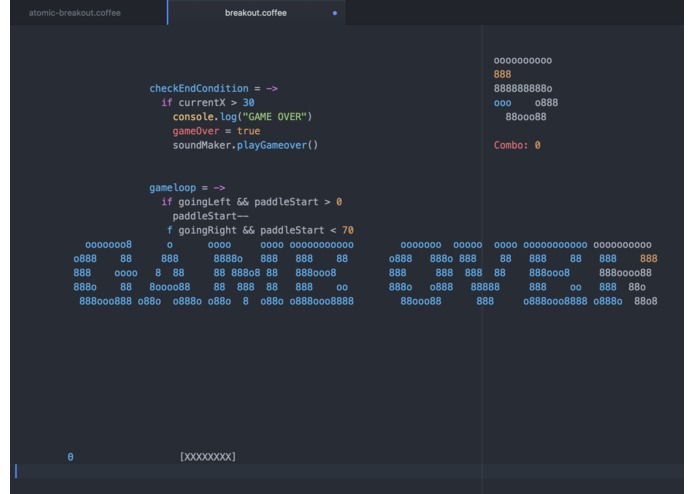695x494 pixels.
Task: Click the 'if currentX > 30' line
Action: pyautogui.click(x=207, y=103)
